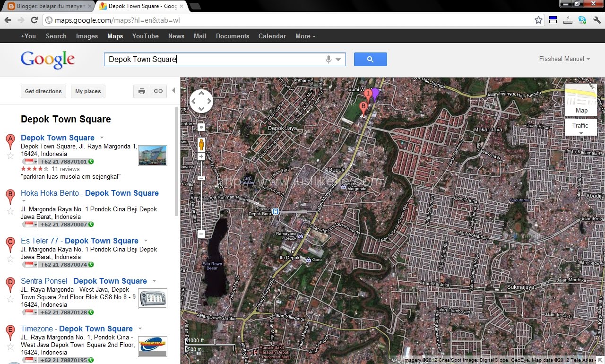Open Mail in the Google bar

(x=200, y=36)
